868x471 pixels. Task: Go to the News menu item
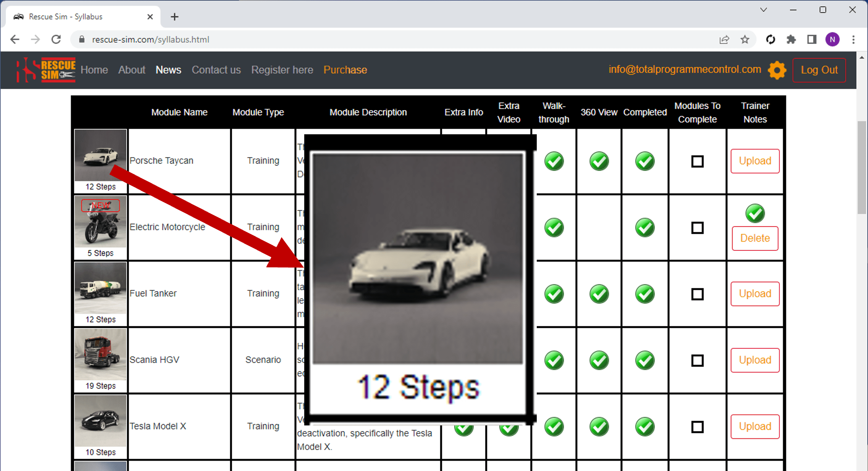coord(168,70)
